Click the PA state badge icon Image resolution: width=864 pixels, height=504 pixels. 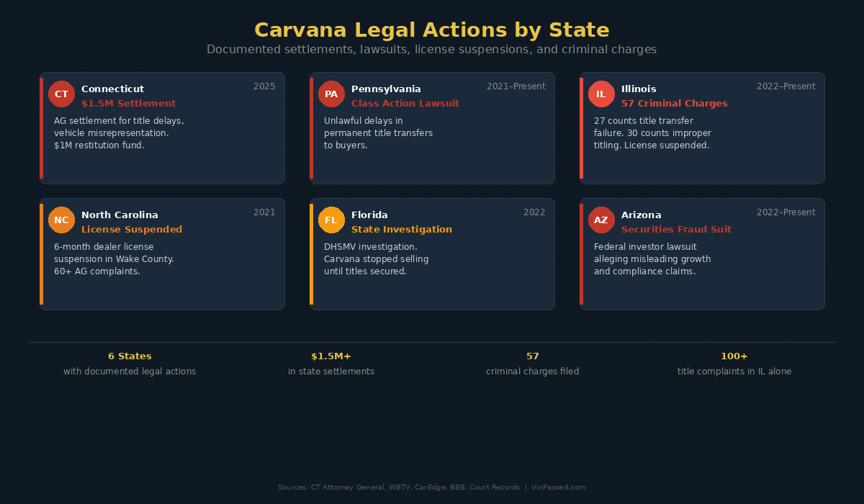tap(331, 94)
